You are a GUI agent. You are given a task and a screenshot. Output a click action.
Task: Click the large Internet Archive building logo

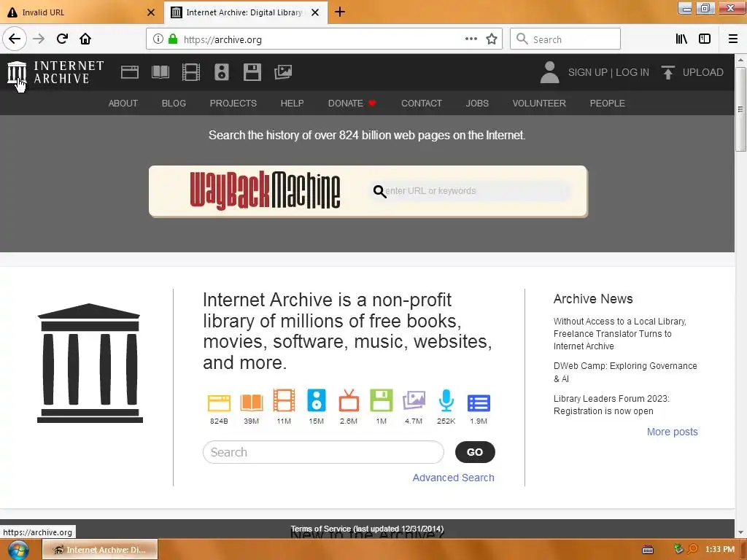pyautogui.click(x=90, y=363)
